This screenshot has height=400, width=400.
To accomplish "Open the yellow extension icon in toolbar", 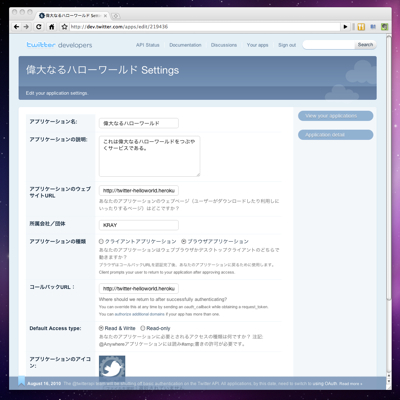I will tap(361, 27).
